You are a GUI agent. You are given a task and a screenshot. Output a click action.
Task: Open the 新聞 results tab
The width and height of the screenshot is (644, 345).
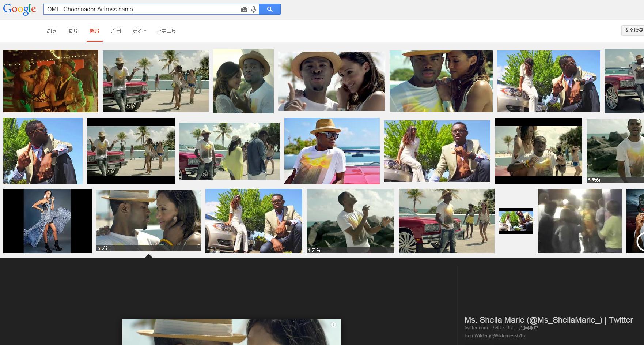tap(116, 31)
